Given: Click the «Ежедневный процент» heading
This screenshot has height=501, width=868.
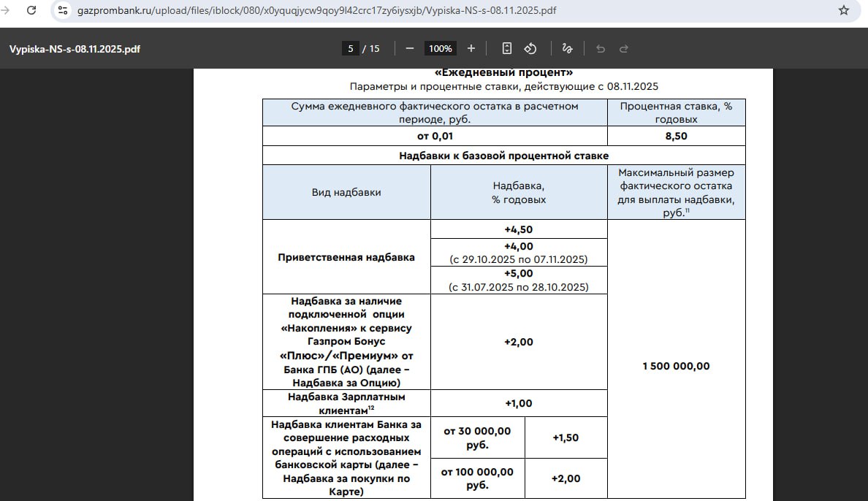Looking at the screenshot, I should point(503,72).
